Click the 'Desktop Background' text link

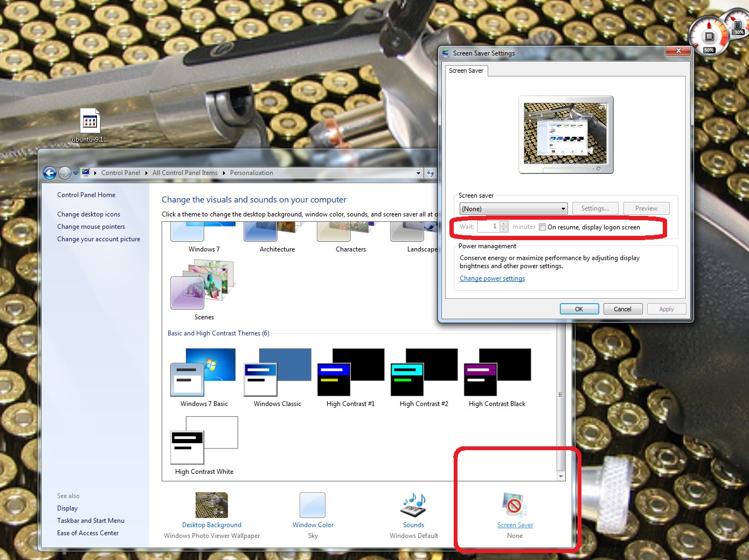pyautogui.click(x=212, y=525)
